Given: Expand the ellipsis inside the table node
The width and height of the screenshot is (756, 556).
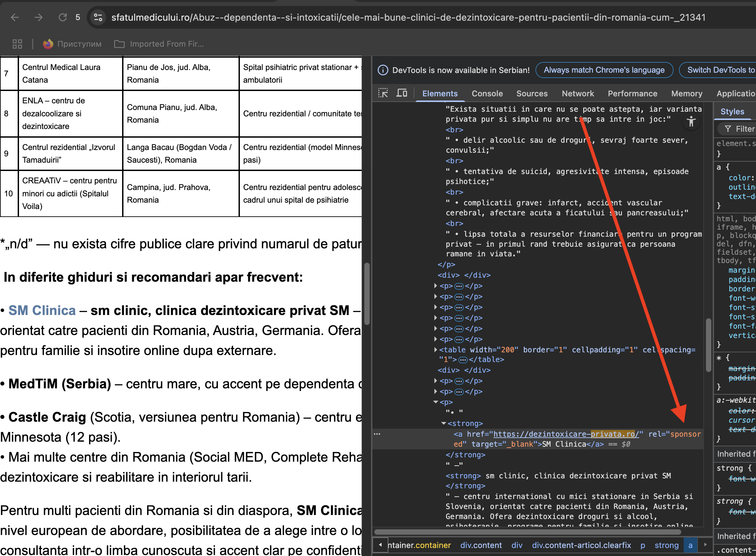Looking at the screenshot, I should pyautogui.click(x=463, y=360).
